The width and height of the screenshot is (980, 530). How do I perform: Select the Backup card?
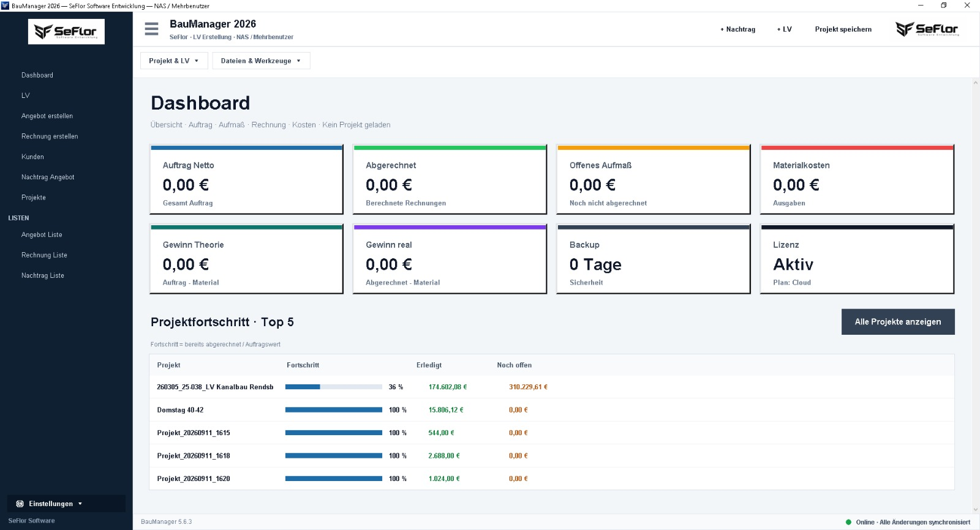[x=654, y=259]
